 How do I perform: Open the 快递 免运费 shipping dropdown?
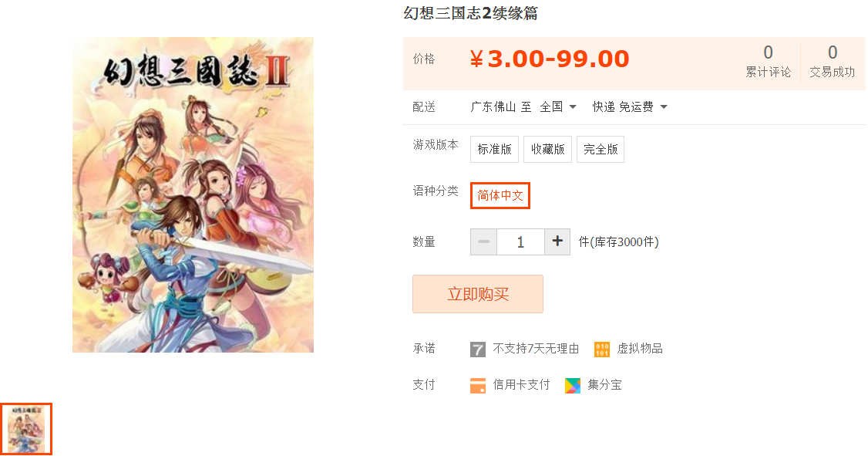(630, 106)
